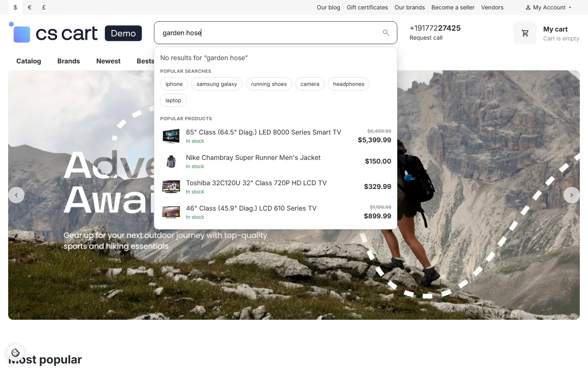Click the phone number +19177227425
Image resolution: width=588 pixels, height=368 pixels.
[x=435, y=28]
